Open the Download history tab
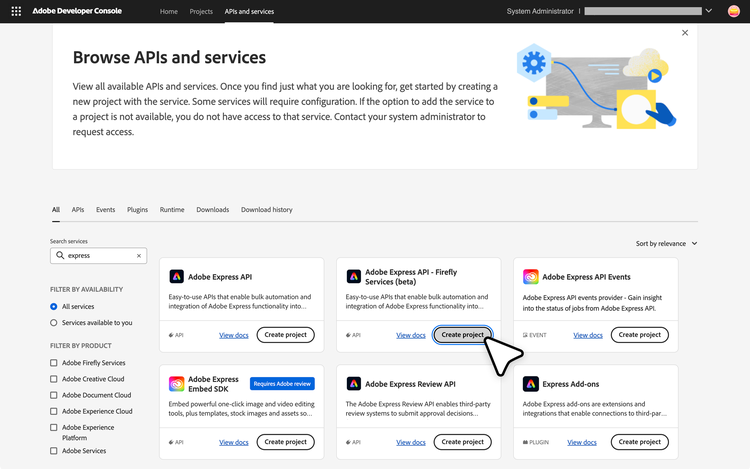This screenshot has height=469, width=750. (266, 209)
